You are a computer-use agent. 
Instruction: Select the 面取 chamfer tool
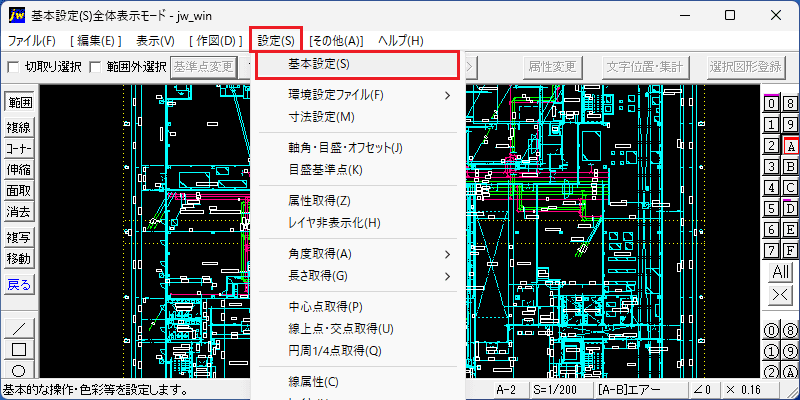[19, 190]
